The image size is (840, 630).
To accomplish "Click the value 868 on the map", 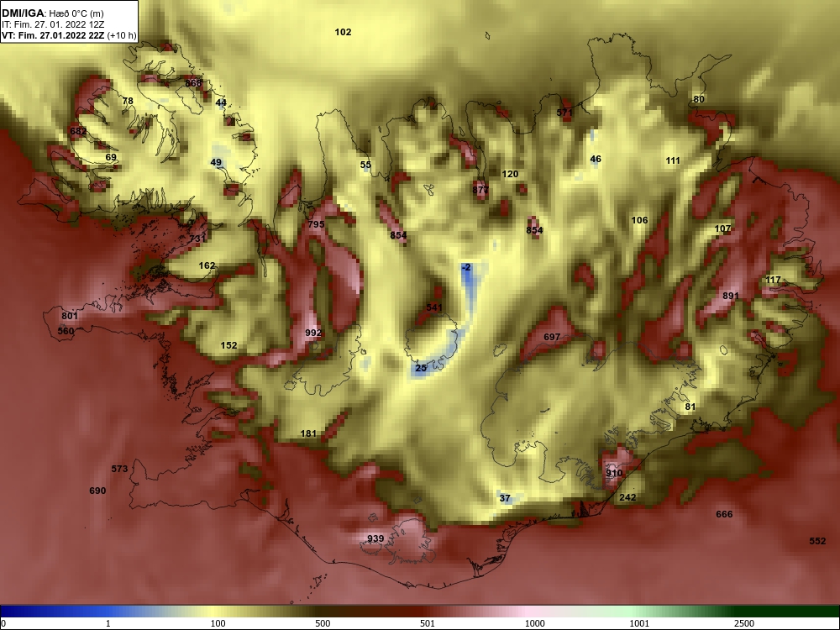I will click(193, 83).
